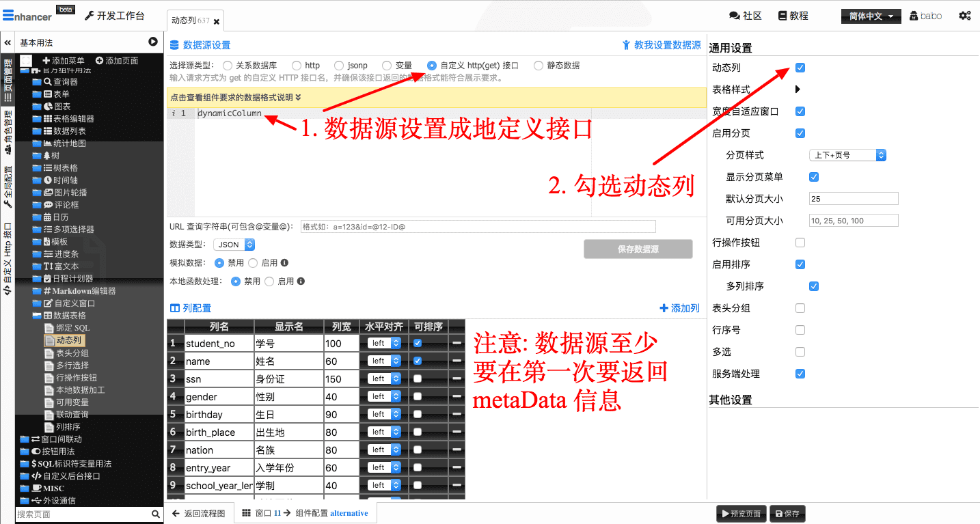Image resolution: width=980 pixels, height=524 pixels.
Task: Click the 默认分页大小 input field
Action: 853,199
